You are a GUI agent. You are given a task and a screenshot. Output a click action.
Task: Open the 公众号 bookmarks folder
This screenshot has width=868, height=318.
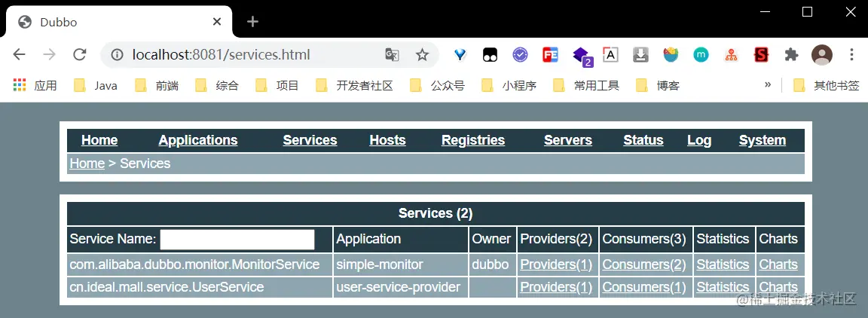click(437, 85)
